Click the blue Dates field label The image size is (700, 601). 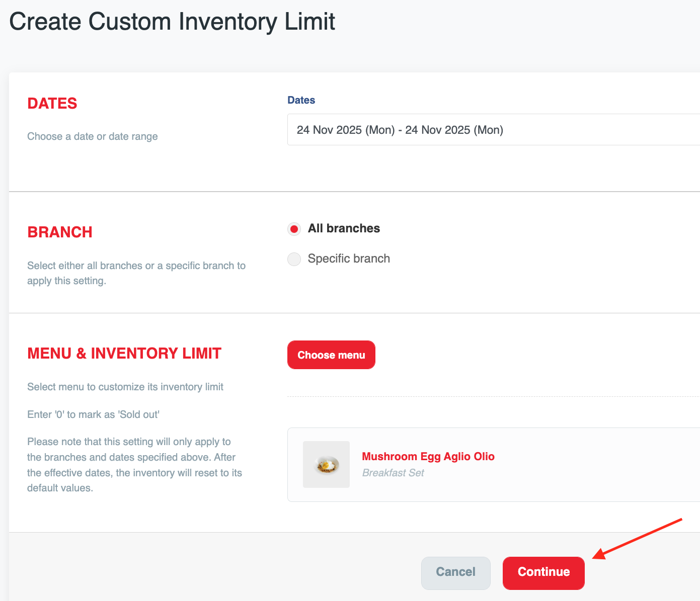point(301,100)
